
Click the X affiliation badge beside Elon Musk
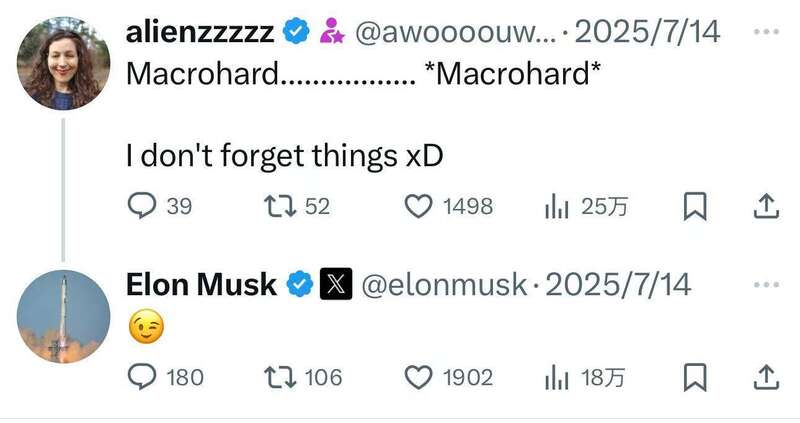coord(334,286)
